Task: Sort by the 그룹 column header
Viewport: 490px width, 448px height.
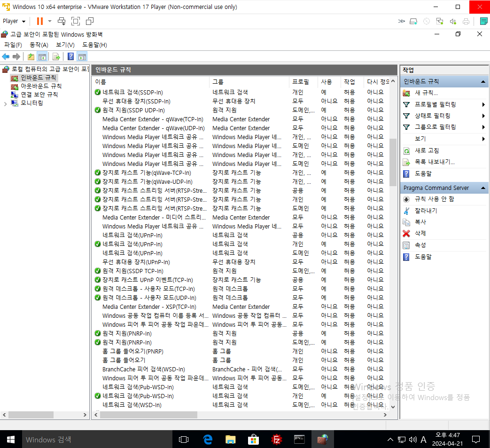Action: coord(249,82)
